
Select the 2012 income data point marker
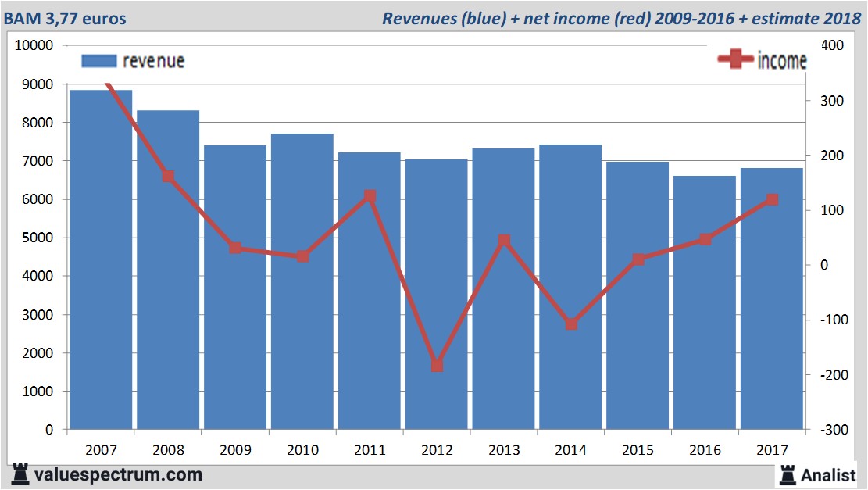[437, 366]
